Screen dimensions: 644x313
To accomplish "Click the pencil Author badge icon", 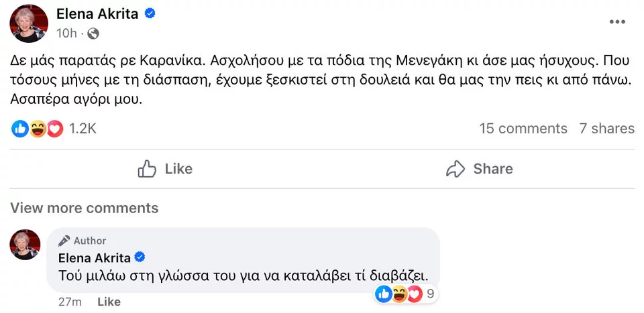I will [64, 241].
